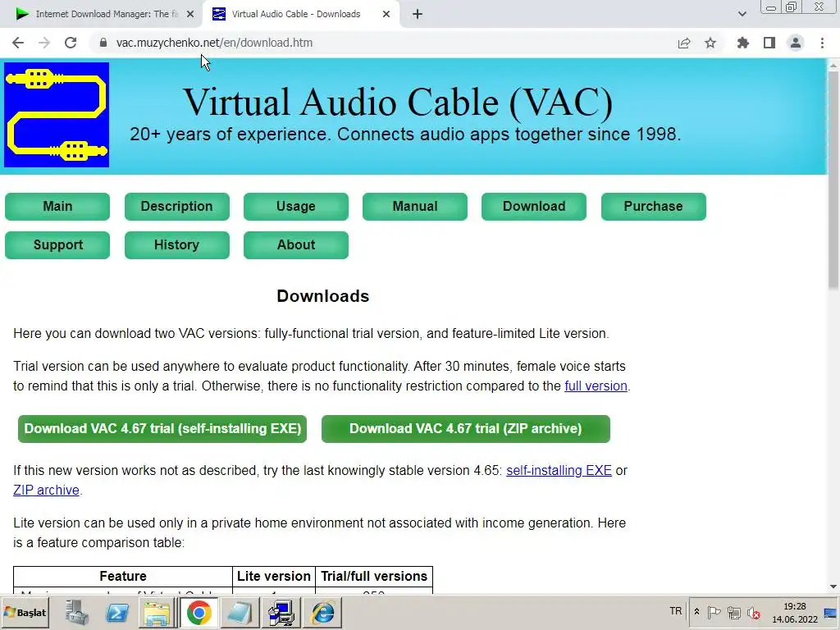This screenshot has height=630, width=840.
Task: Click the Chrome taskbar icon
Action: [199, 612]
